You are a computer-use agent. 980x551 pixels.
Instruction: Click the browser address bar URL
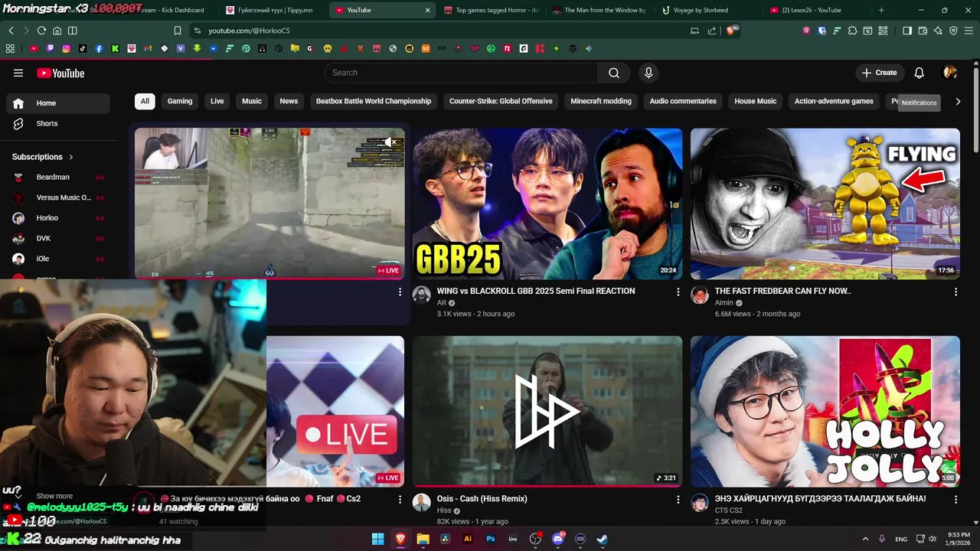tap(249, 31)
